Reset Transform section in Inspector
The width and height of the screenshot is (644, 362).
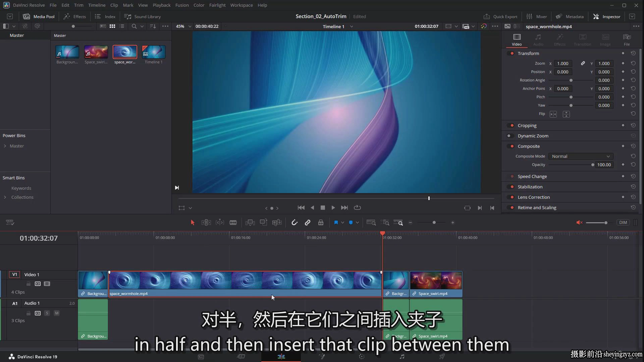(633, 53)
